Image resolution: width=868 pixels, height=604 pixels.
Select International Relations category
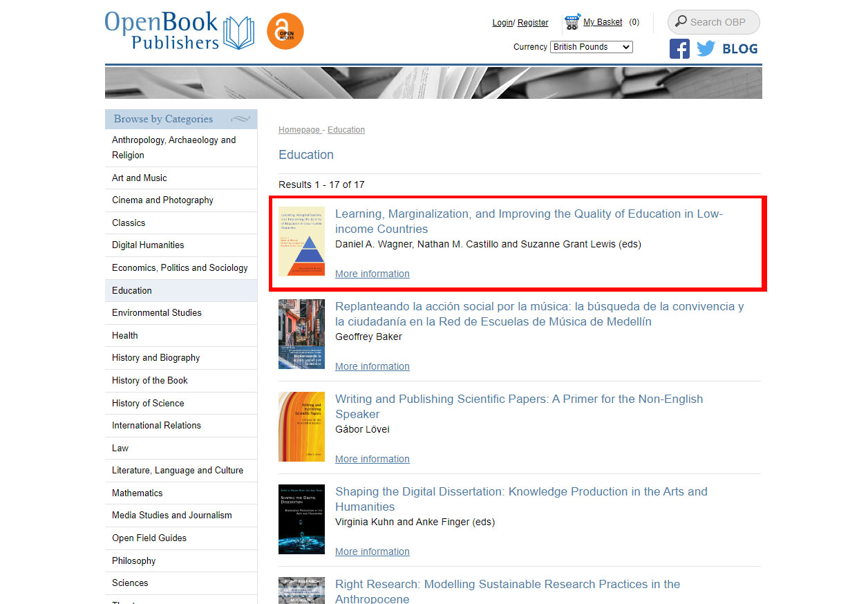pos(181,425)
